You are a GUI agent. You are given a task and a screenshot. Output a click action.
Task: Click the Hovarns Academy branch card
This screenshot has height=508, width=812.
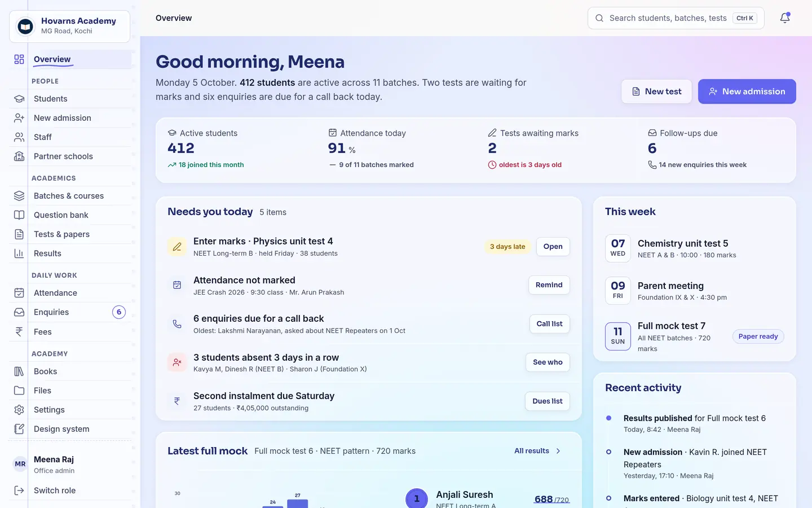click(69, 26)
